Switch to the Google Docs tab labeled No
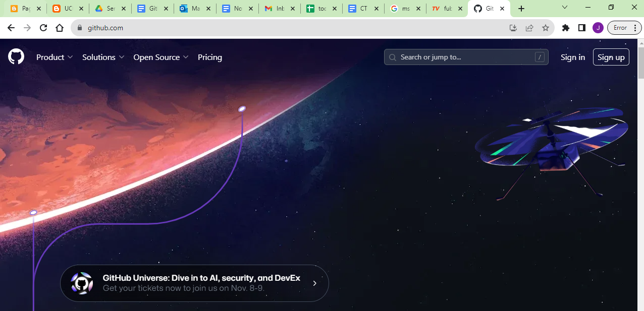This screenshot has height=311, width=644. 238,9
